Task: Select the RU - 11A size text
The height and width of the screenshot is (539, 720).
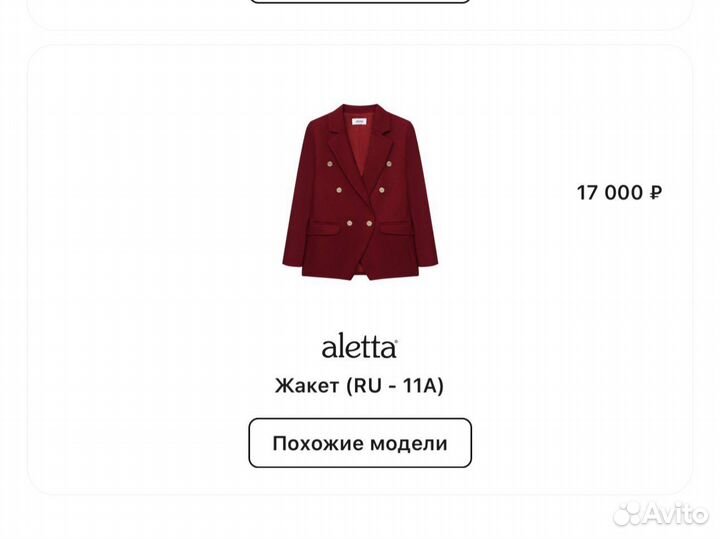Action: (x=394, y=386)
